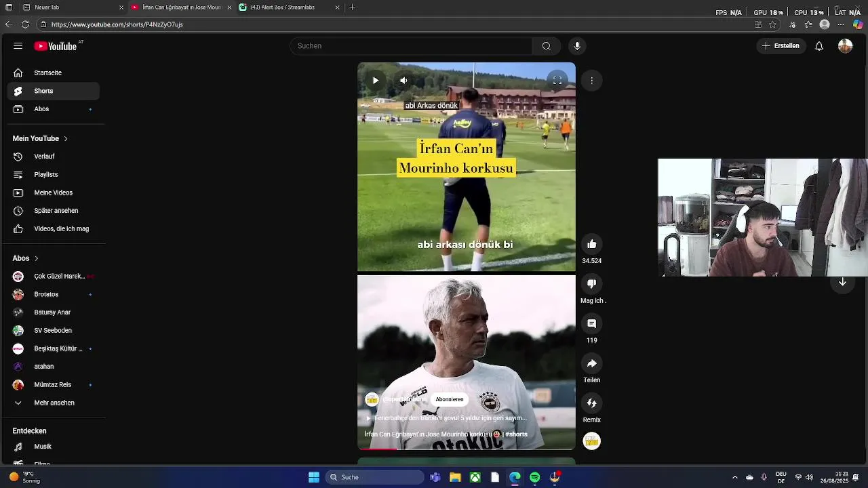
Task: Show hidden system tray icons
Action: coord(734,477)
